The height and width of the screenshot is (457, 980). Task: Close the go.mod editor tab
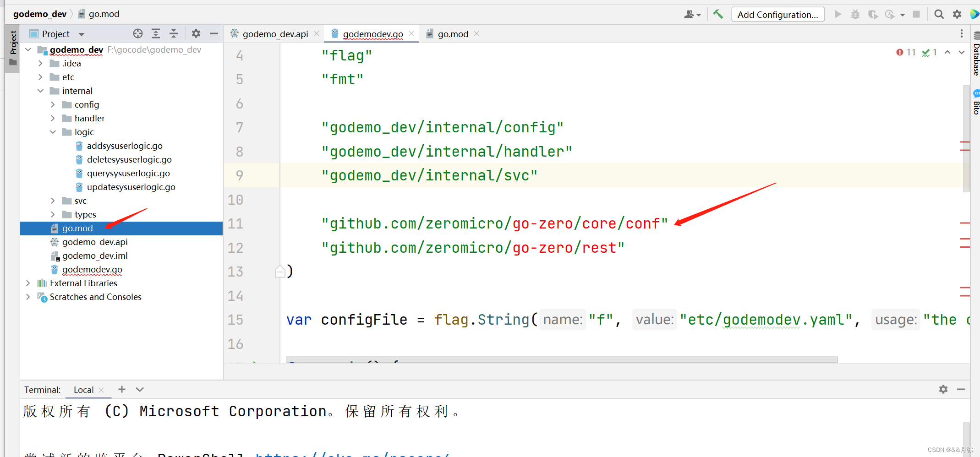[x=476, y=33]
